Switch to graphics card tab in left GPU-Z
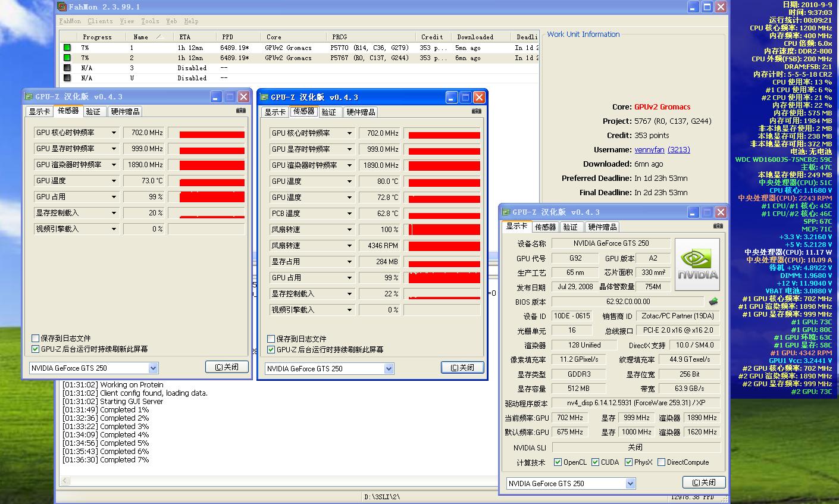 coord(39,112)
